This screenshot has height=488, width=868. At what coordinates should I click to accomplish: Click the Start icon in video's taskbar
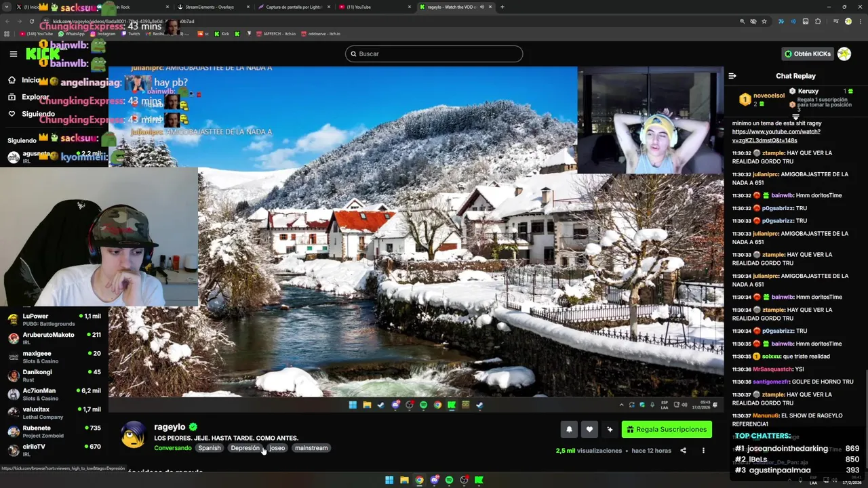(x=353, y=405)
